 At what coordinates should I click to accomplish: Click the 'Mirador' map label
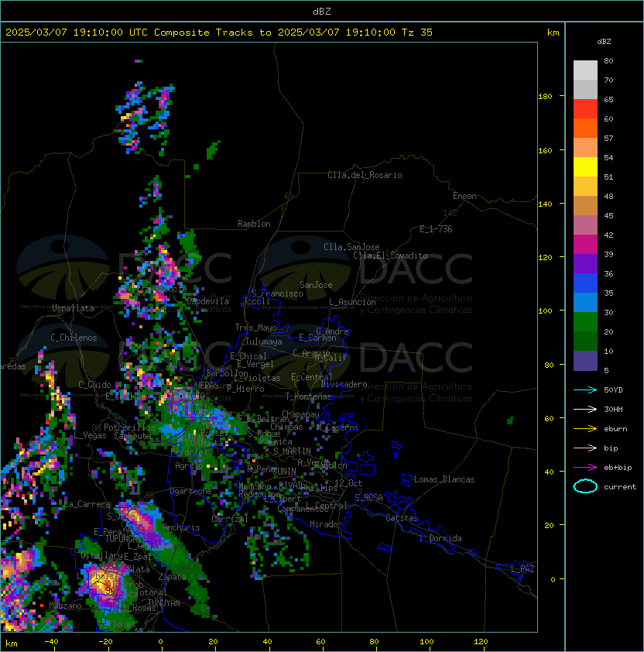327,524
